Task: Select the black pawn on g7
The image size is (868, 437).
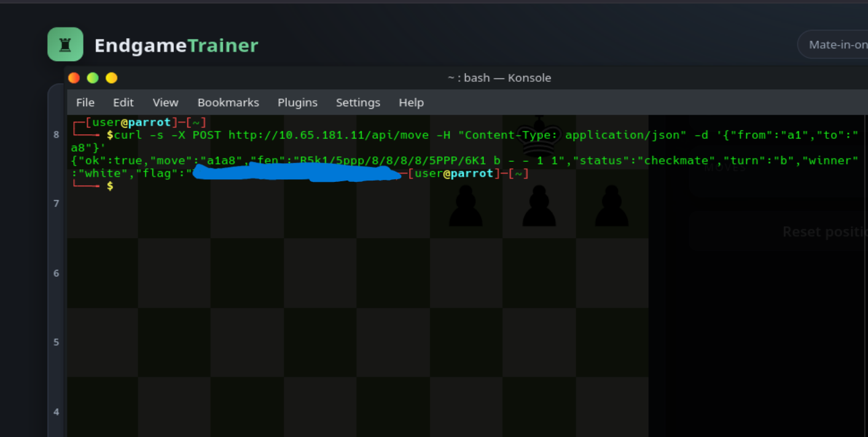Action: pyautogui.click(x=539, y=205)
